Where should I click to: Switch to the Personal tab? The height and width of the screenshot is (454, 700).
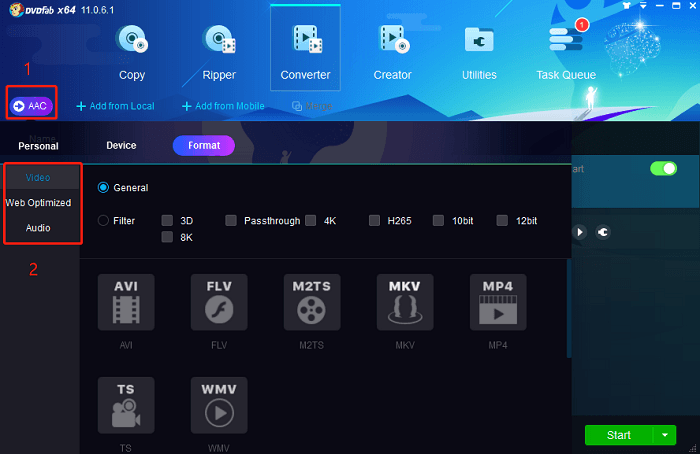(38, 146)
